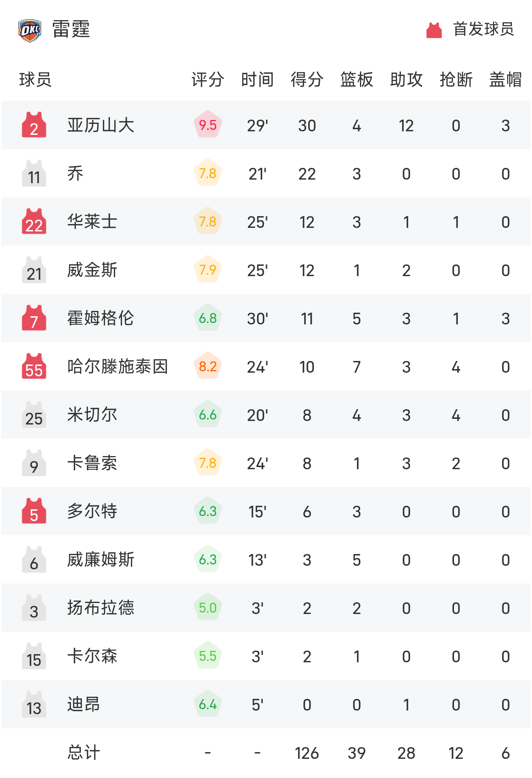This screenshot has height=778, width=532.
Task: Select the 得分 column header
Action: click(x=307, y=79)
